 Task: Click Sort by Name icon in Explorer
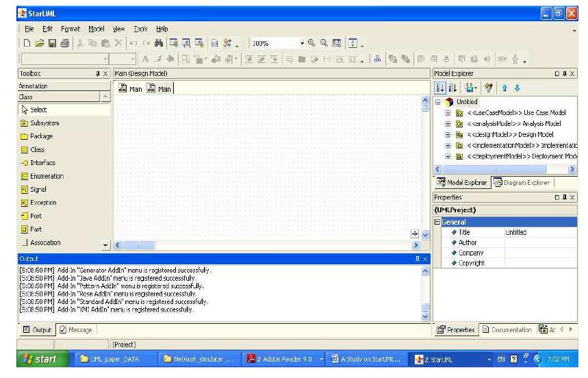click(x=452, y=88)
